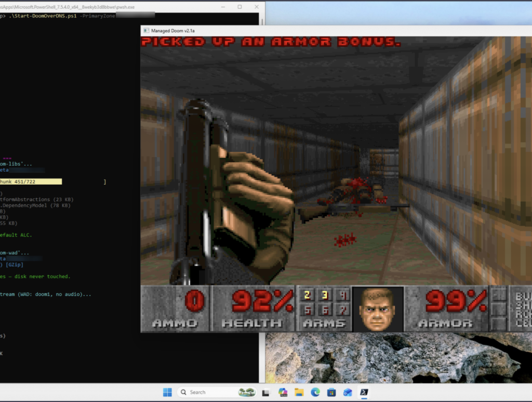Screen dimensions: 532x402
Task: Open the trees search highlight image
Action: [x=246, y=392]
